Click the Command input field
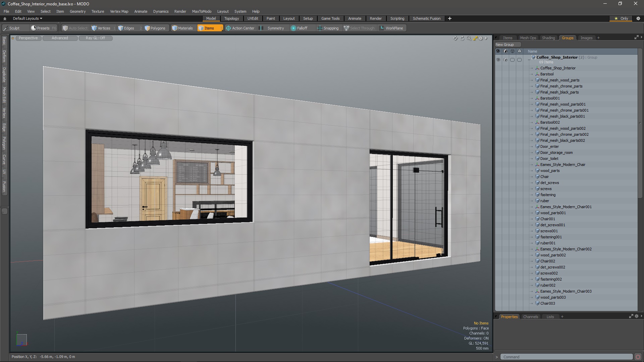 566,357
